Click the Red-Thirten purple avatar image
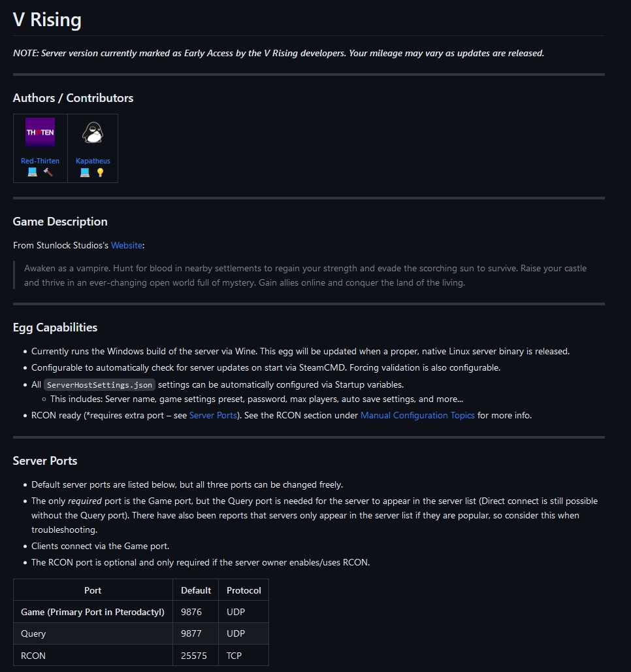 click(x=40, y=133)
